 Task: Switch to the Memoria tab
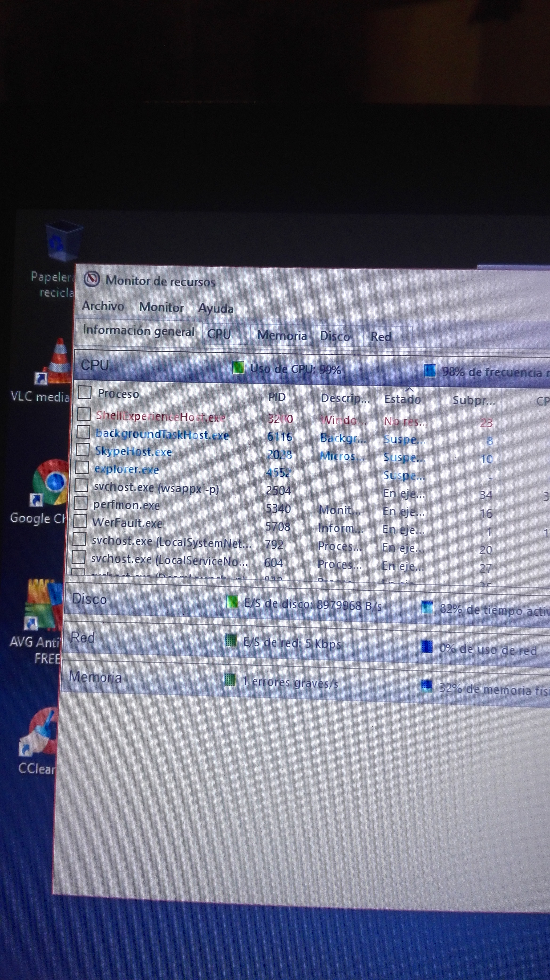282,335
